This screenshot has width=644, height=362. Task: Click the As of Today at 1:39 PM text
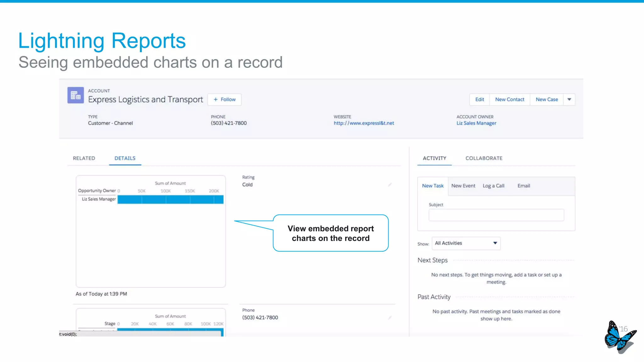[101, 294]
